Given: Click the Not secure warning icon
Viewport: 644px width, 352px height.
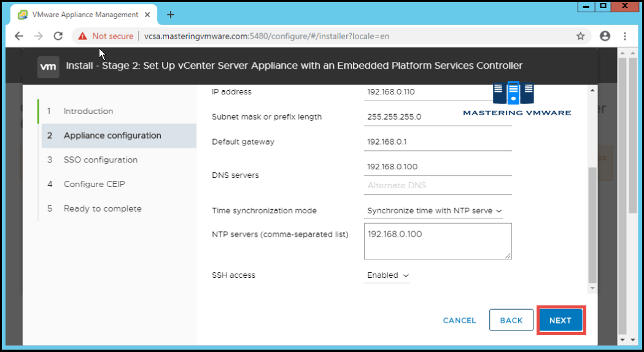Looking at the screenshot, I should (x=82, y=36).
